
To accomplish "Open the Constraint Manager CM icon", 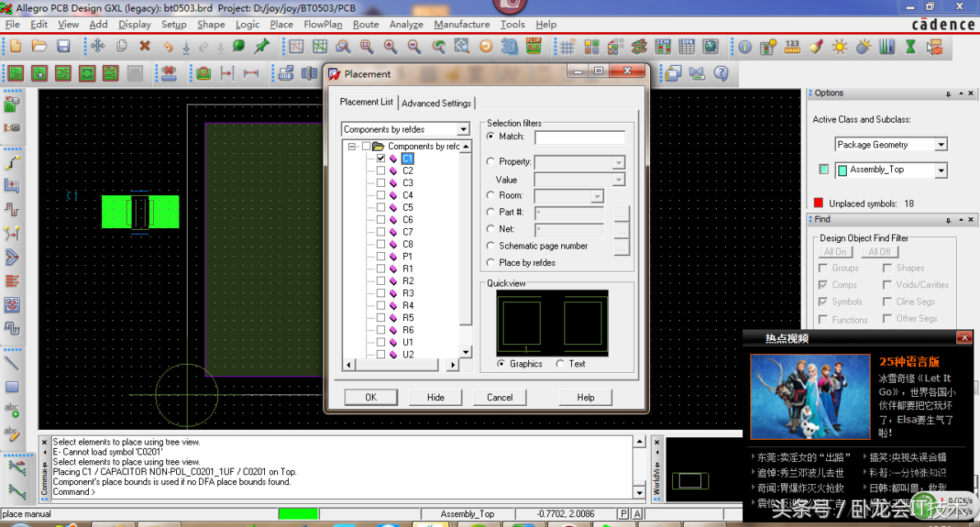I will [662, 47].
